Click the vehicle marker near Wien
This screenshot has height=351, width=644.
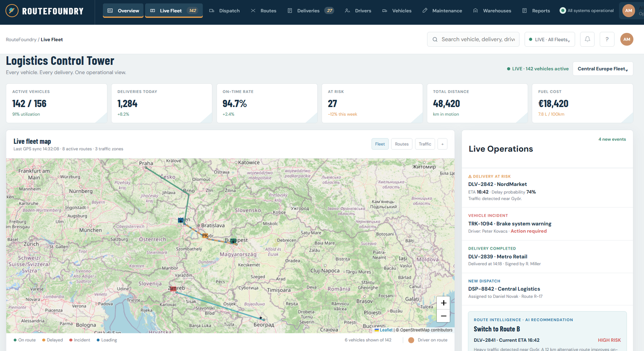point(181,220)
